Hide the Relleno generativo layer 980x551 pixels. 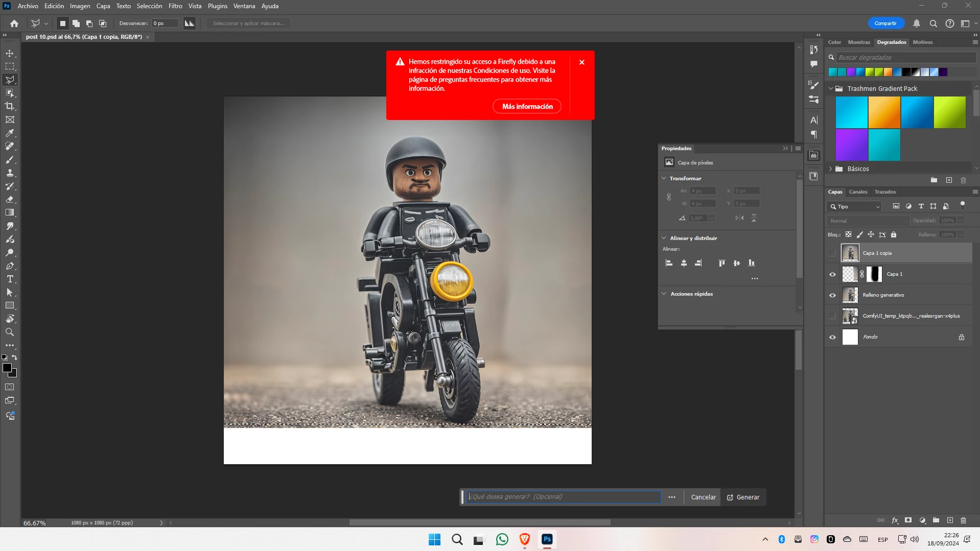click(832, 295)
